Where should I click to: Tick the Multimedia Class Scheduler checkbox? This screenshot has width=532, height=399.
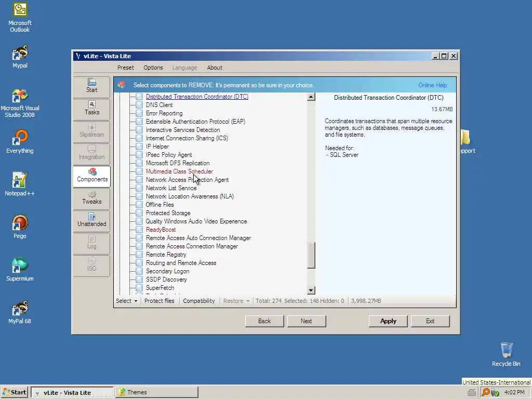click(139, 171)
